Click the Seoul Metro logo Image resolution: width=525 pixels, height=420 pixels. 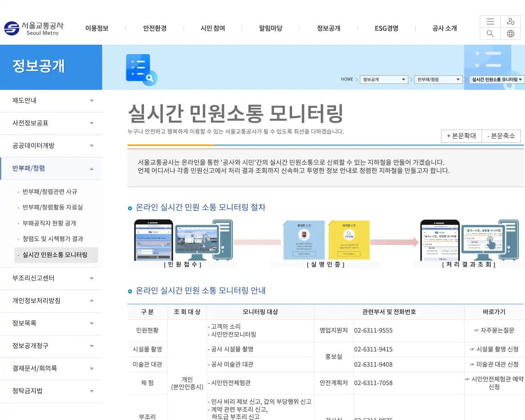click(34, 28)
